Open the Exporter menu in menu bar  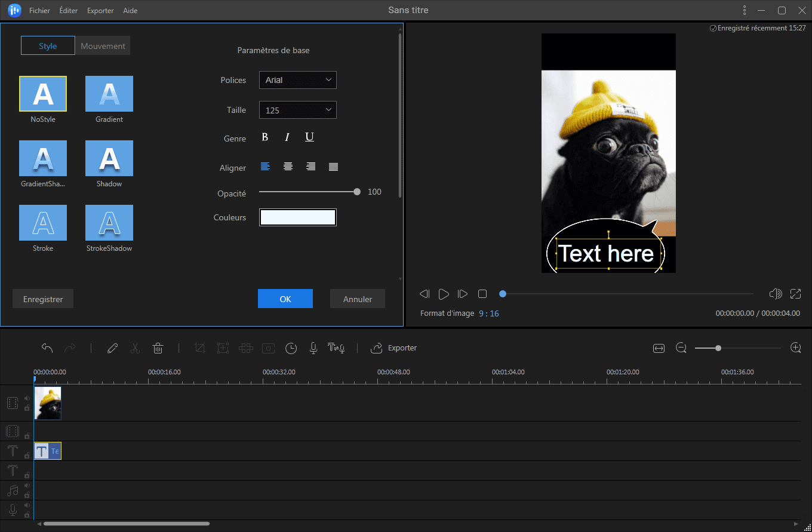pyautogui.click(x=100, y=11)
